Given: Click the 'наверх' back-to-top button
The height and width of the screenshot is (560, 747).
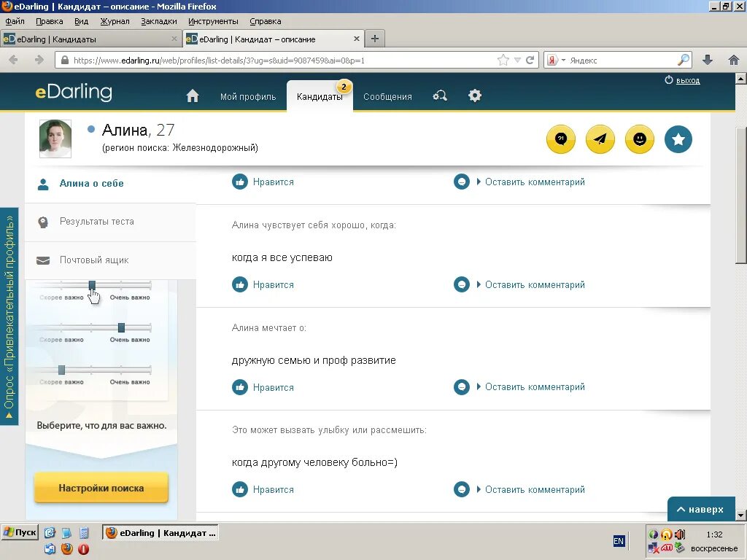Looking at the screenshot, I should point(701,510).
